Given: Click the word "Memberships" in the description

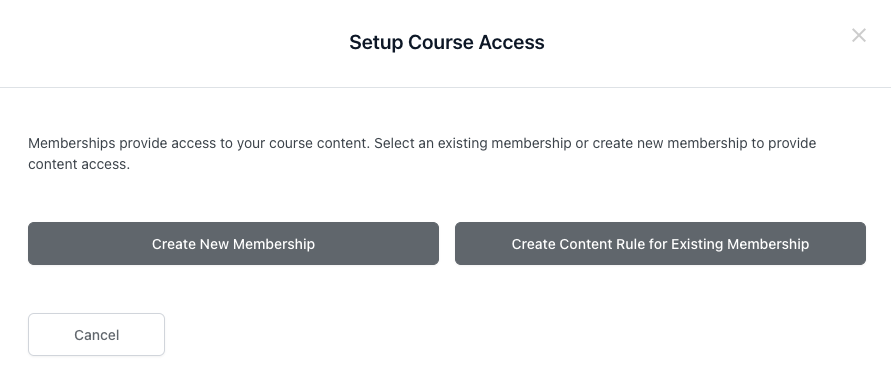Looking at the screenshot, I should click(72, 143).
